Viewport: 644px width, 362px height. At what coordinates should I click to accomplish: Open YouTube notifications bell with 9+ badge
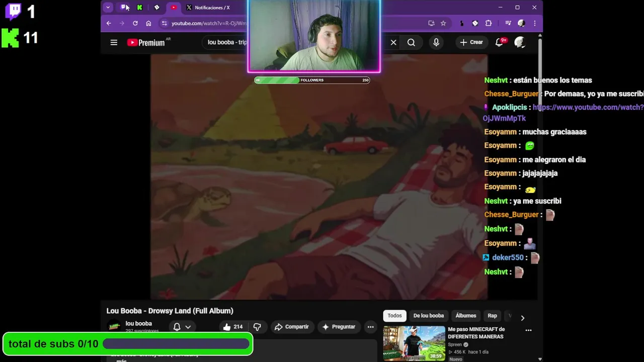point(500,42)
